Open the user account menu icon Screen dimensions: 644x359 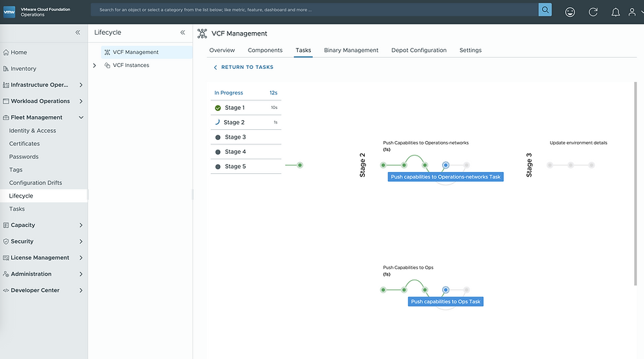pos(632,12)
